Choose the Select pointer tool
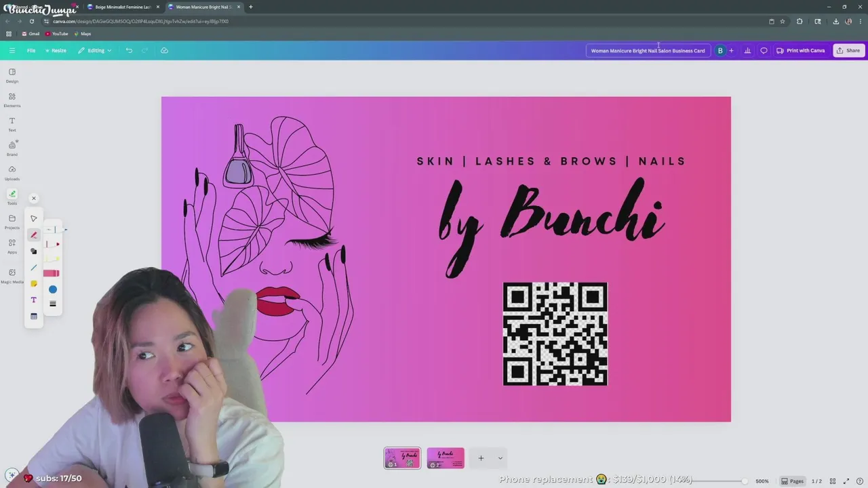The image size is (868, 488). (x=34, y=218)
